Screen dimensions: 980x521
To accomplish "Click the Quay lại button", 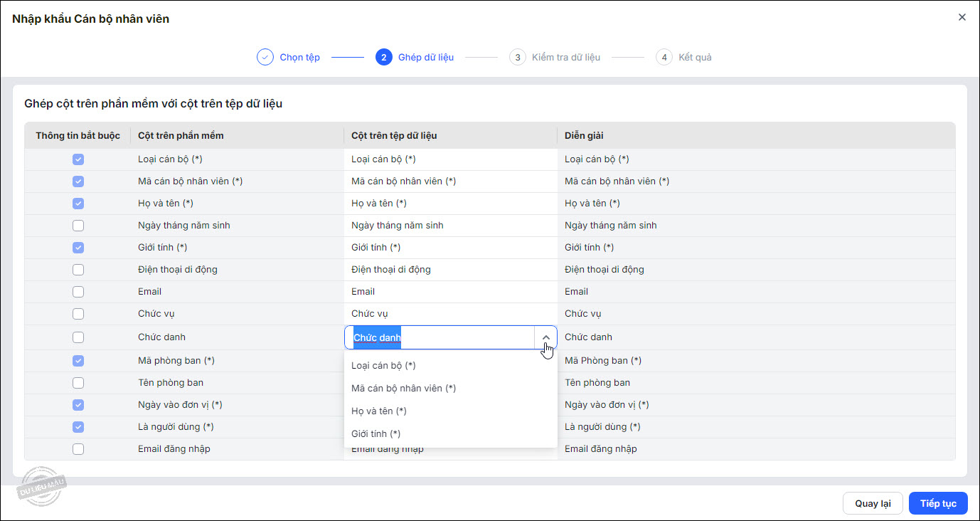I will click(873, 503).
